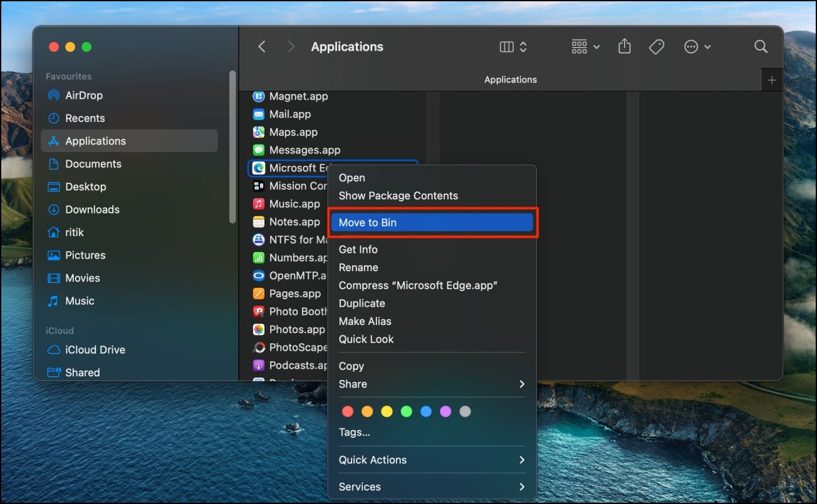Viewport: 817px width, 504px height.
Task: Choose Quick Look from context menu
Action: [x=432, y=339]
